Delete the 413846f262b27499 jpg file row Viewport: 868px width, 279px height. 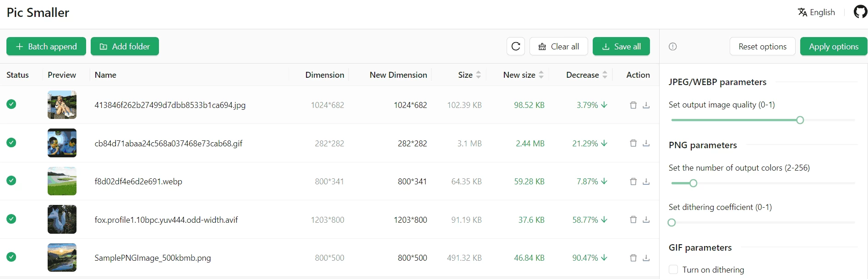click(x=633, y=105)
